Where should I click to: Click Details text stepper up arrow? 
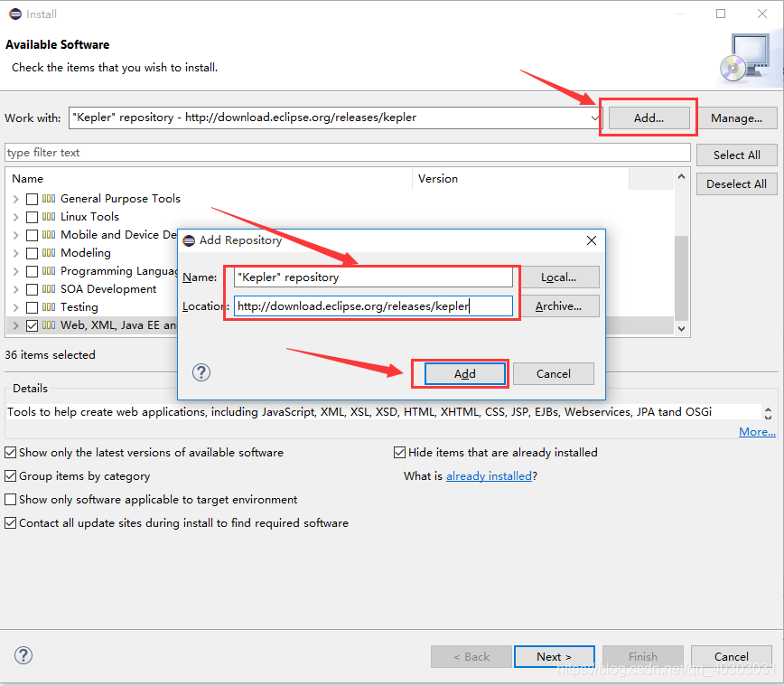(x=768, y=409)
